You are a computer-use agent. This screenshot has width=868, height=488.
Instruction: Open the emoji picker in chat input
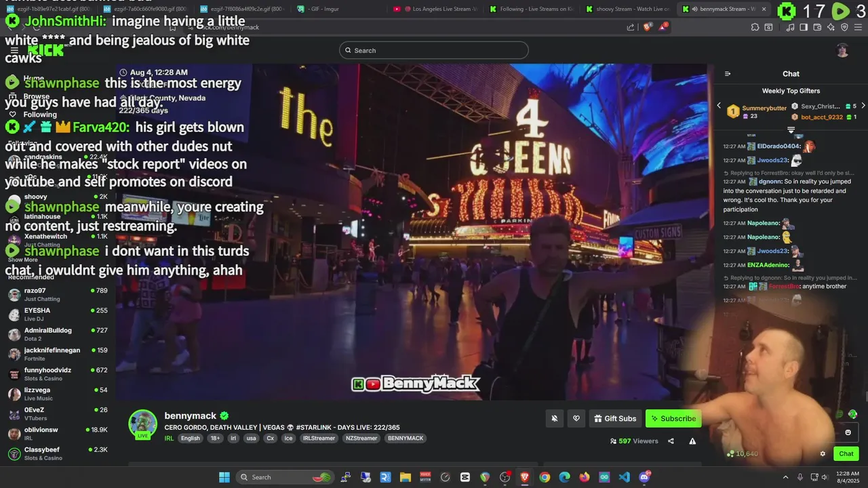(848, 432)
